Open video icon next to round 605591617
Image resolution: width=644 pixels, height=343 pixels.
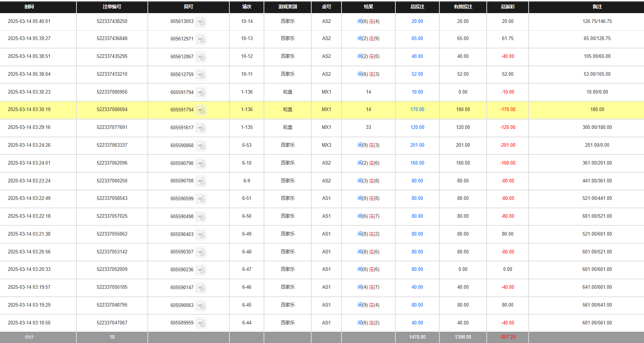pos(201,128)
